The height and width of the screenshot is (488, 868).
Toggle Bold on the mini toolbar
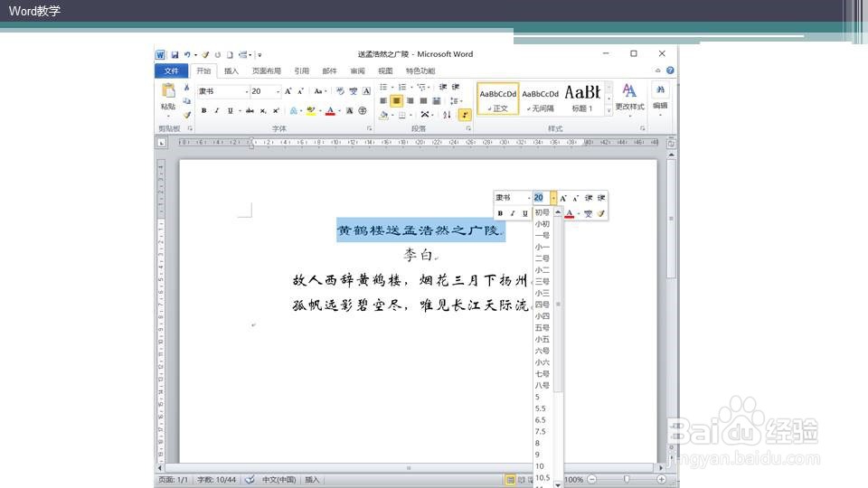point(500,213)
